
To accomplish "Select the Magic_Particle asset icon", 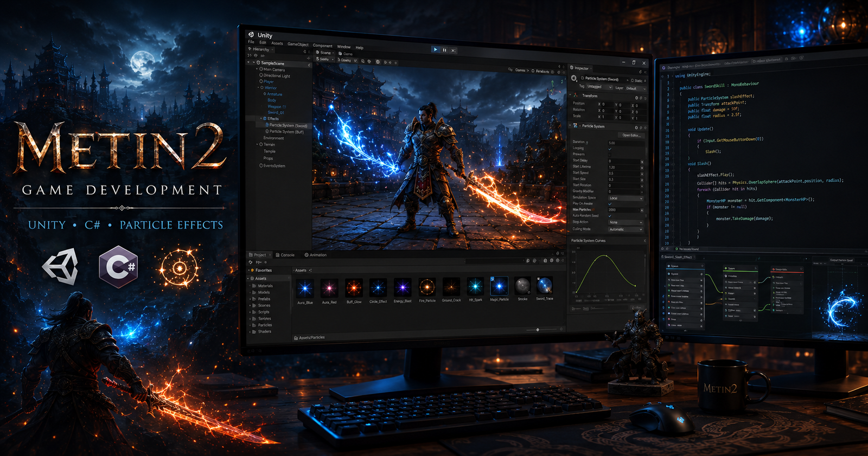I will point(499,285).
